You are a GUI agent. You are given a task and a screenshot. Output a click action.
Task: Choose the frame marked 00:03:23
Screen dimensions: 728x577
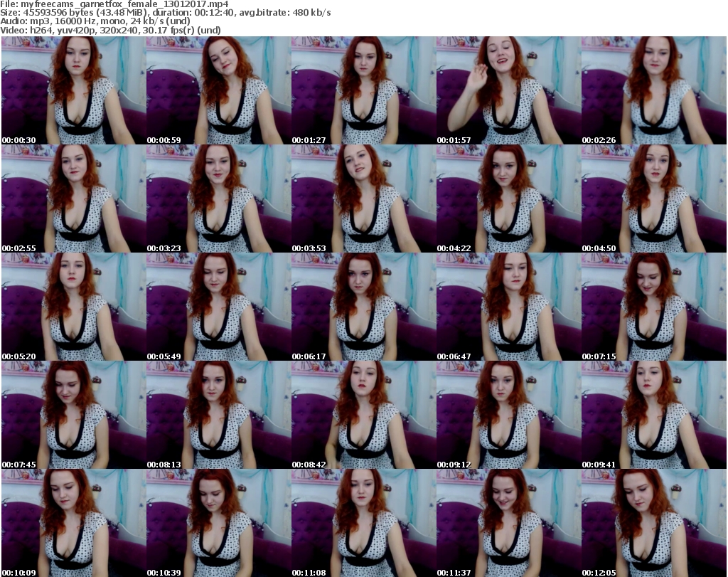click(218, 198)
